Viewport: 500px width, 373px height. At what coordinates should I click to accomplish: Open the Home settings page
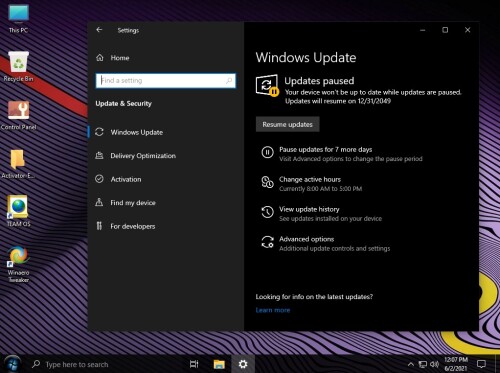click(x=120, y=58)
